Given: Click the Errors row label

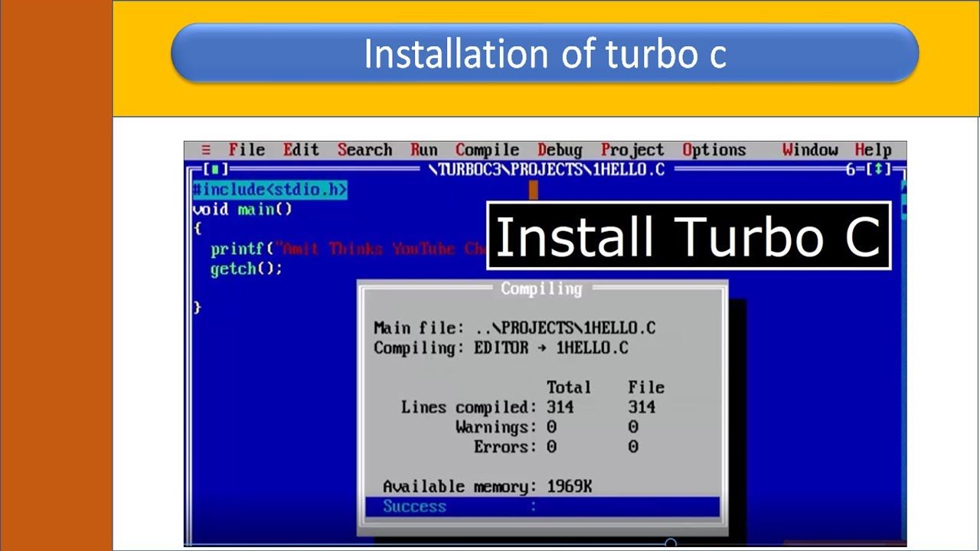Looking at the screenshot, I should (505, 447).
